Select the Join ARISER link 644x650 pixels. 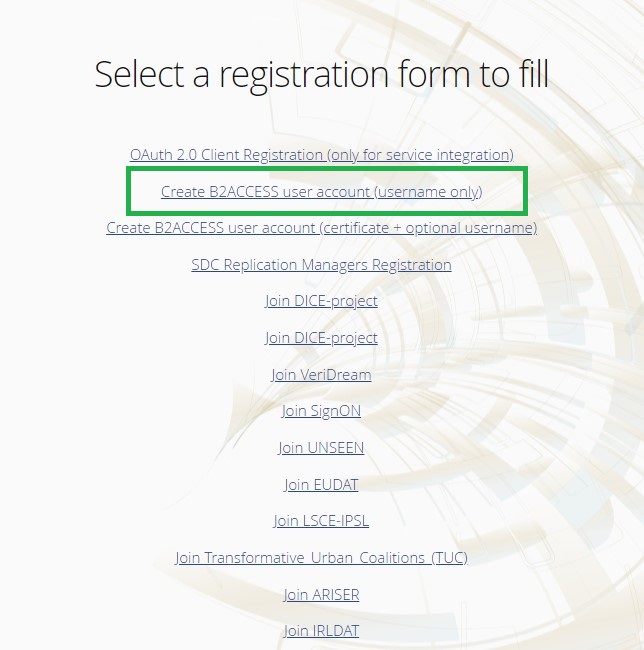click(x=321, y=595)
